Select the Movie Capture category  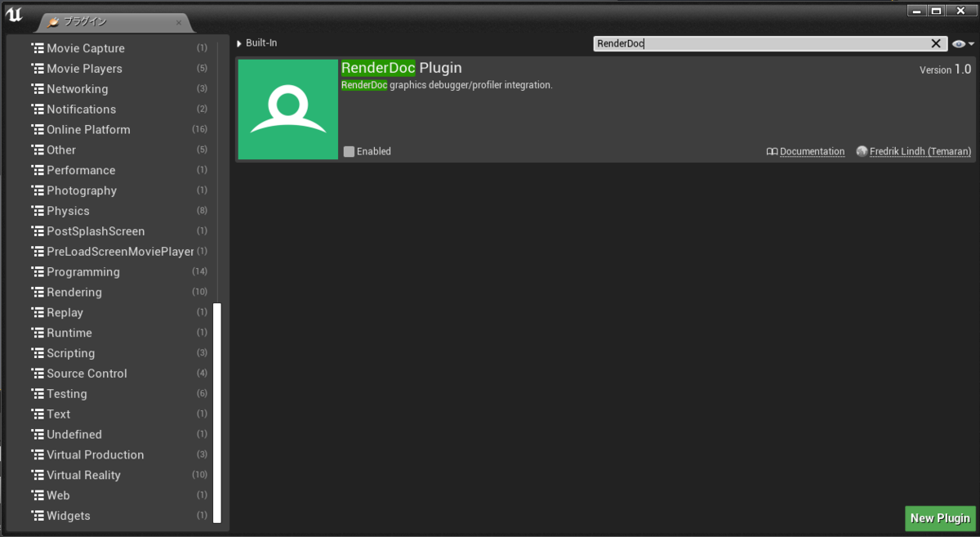[119, 48]
